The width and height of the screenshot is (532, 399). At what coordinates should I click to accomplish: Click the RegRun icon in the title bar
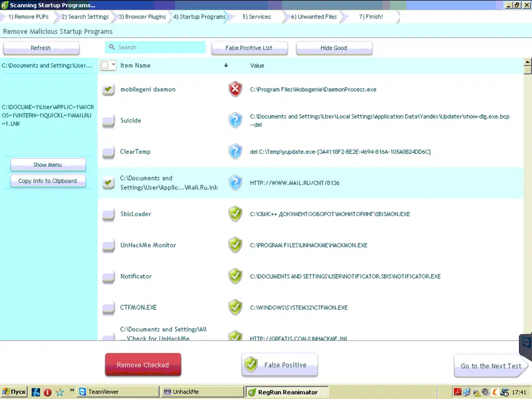[4, 5]
